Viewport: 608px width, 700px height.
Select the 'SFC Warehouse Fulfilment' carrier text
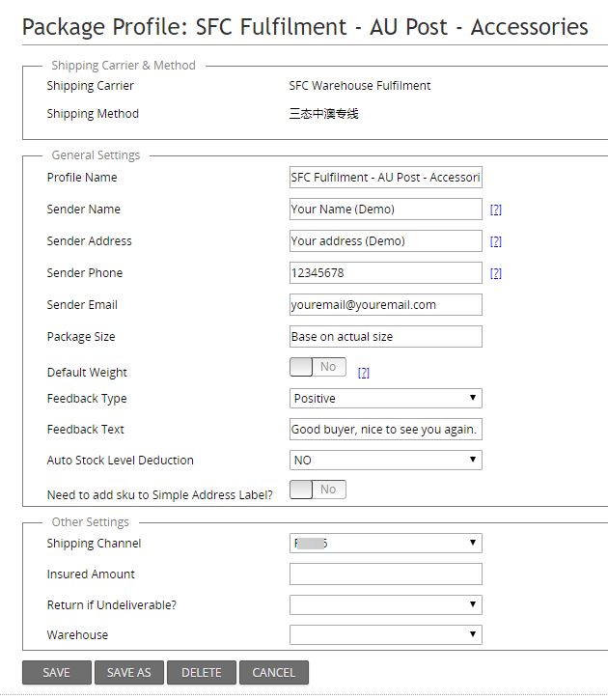[x=360, y=86]
